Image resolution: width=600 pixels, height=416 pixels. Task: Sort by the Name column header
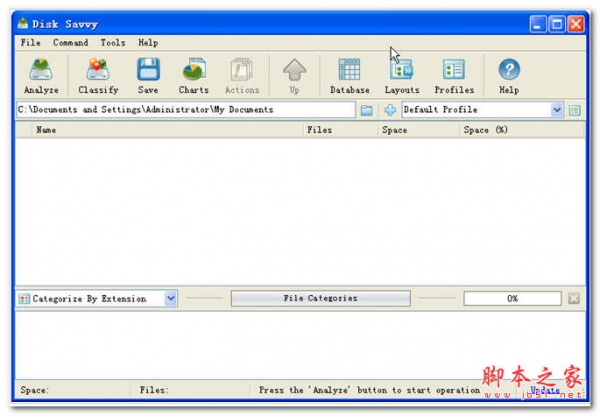pyautogui.click(x=168, y=130)
